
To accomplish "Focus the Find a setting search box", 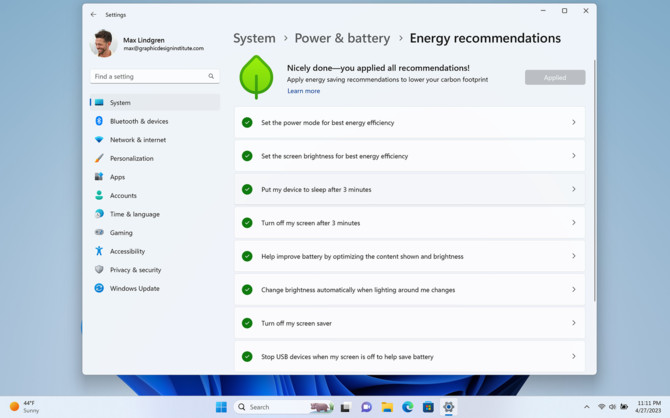I will (x=154, y=77).
